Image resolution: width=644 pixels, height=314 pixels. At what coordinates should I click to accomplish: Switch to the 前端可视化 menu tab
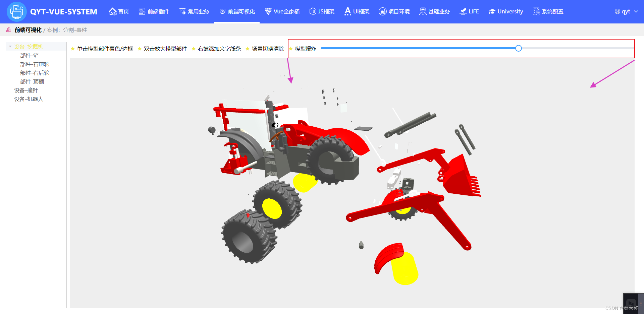pos(237,11)
